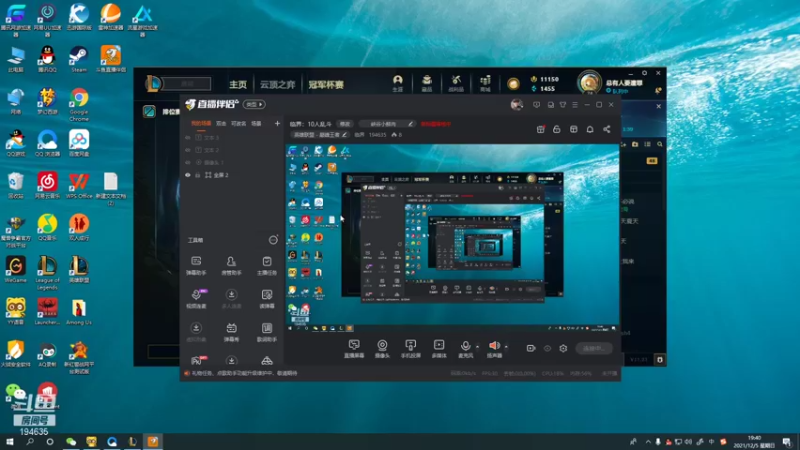The width and height of the screenshot is (800, 450).
Task: Edit the game category label pencil
Action: pyautogui.click(x=344, y=135)
